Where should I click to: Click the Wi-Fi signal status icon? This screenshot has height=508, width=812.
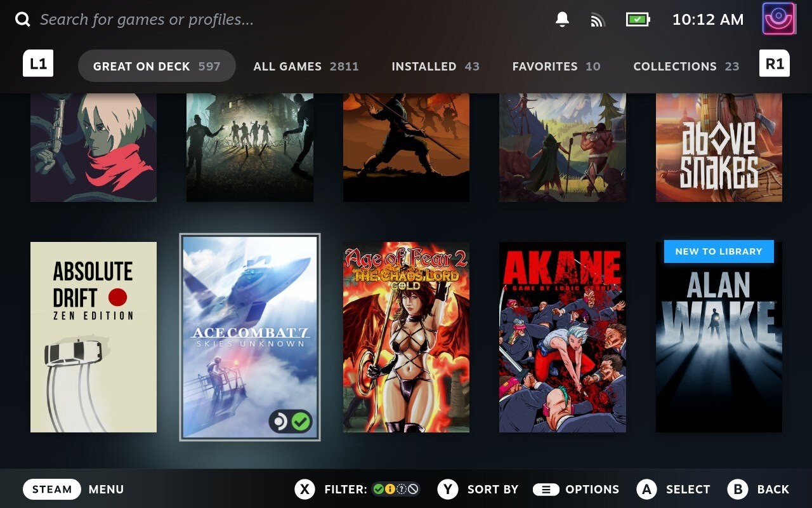tap(598, 20)
